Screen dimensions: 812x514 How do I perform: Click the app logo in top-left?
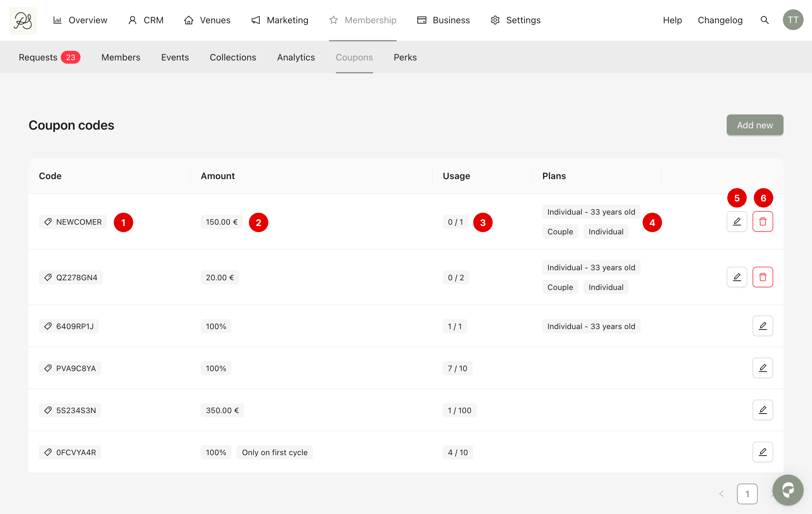[x=23, y=21]
